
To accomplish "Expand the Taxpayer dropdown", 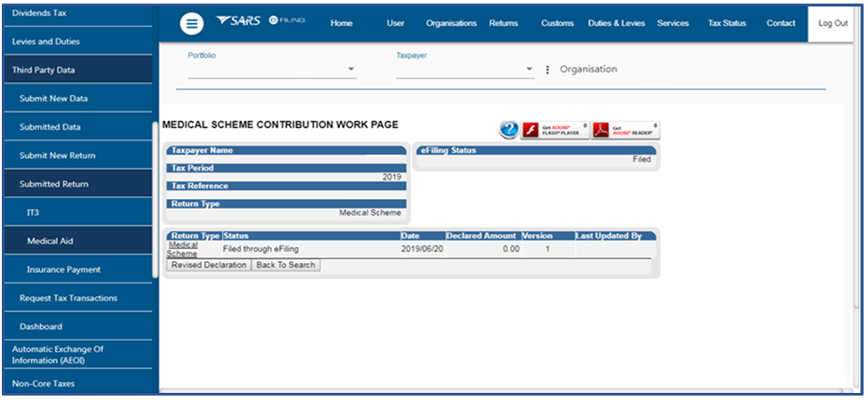I will click(529, 69).
